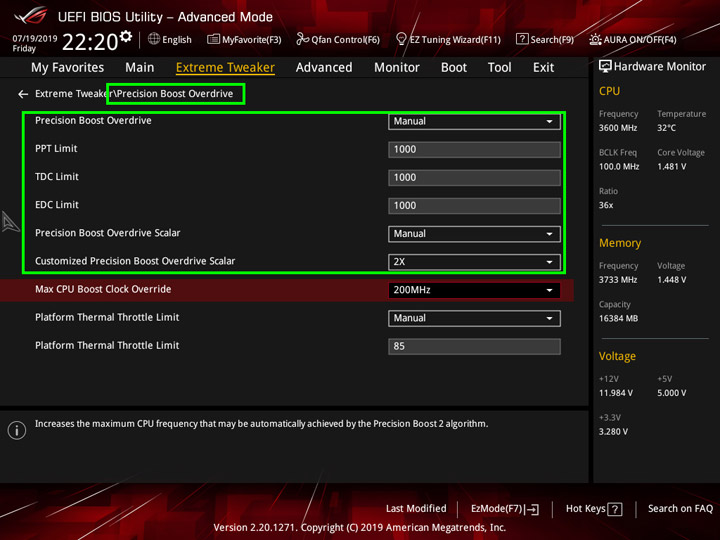The width and height of the screenshot is (720, 540).
Task: Switch to the Monitor tab
Action: coord(397,68)
